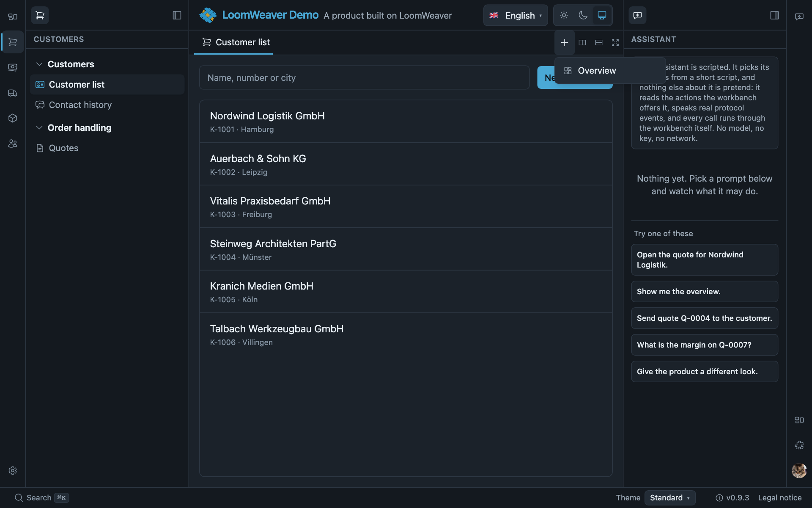Collapse the Customers tree group
The width and height of the screenshot is (812, 508).
[x=71, y=64]
